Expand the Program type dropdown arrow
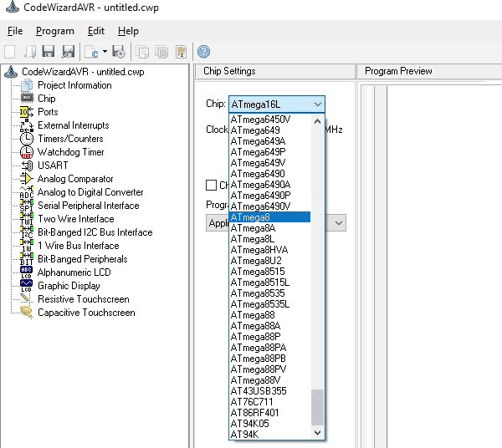This screenshot has height=448, width=502. click(338, 223)
